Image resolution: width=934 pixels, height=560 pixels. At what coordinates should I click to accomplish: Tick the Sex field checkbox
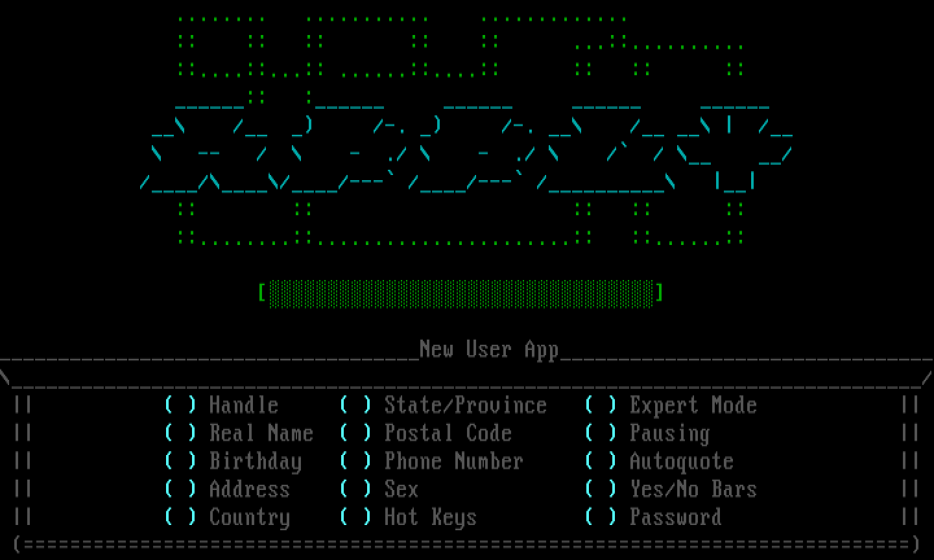355,489
